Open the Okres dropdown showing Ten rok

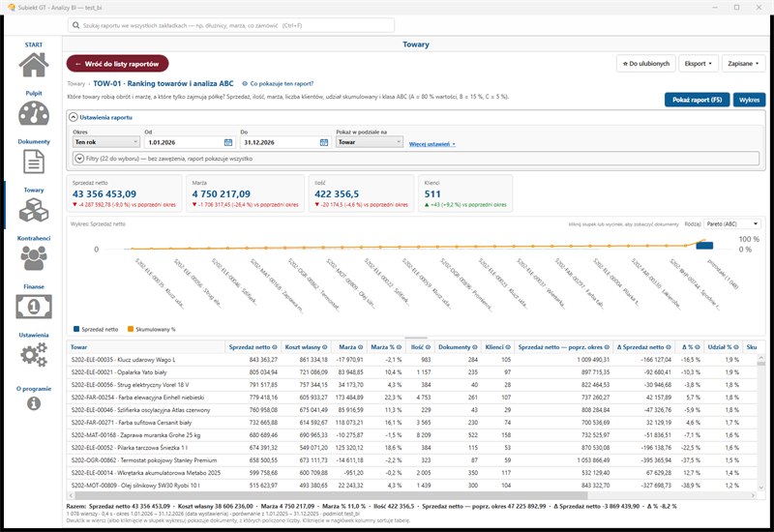tap(106, 142)
